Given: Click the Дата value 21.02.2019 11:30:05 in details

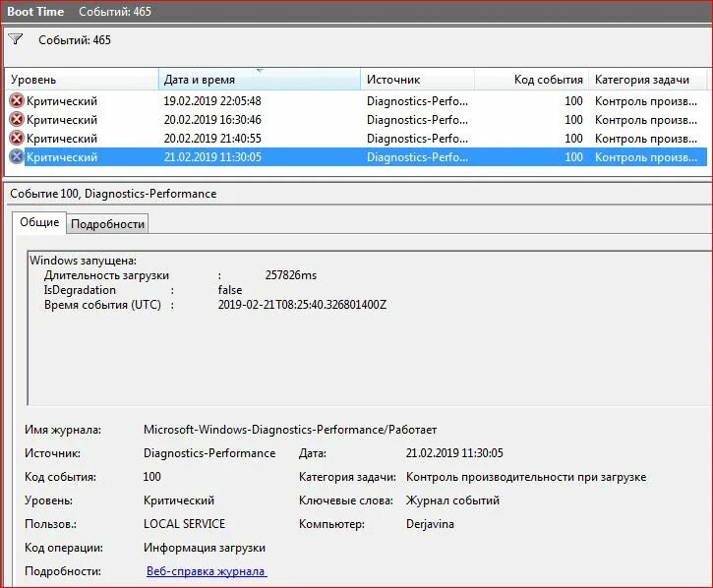Looking at the screenshot, I should tap(454, 453).
